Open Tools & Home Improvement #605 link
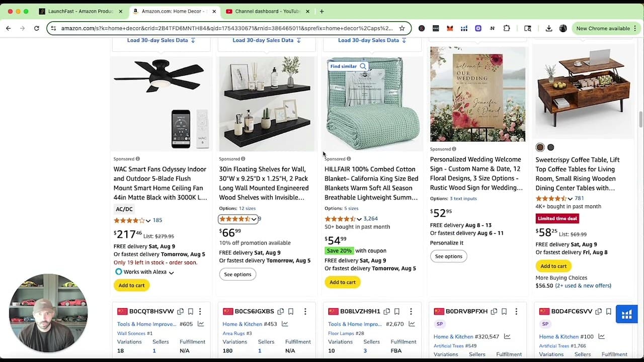The width and height of the screenshot is (644, 362). 146,324
